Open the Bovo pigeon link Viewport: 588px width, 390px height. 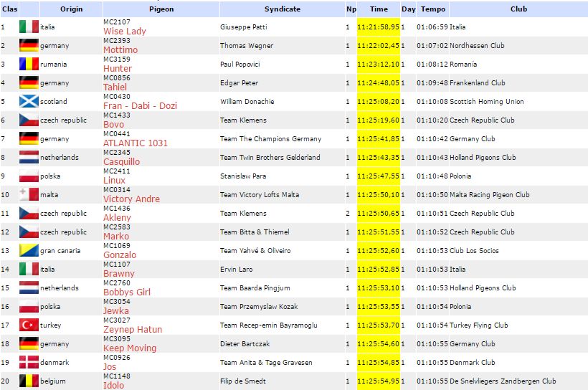(x=113, y=125)
